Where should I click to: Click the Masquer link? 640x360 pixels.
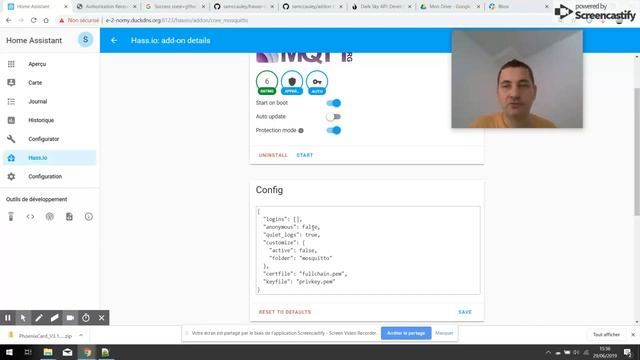click(444, 333)
